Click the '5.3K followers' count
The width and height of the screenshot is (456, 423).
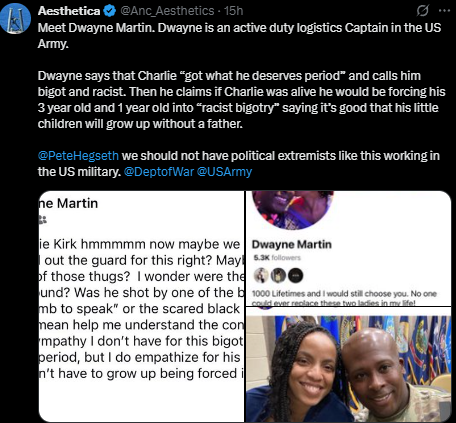point(277,258)
